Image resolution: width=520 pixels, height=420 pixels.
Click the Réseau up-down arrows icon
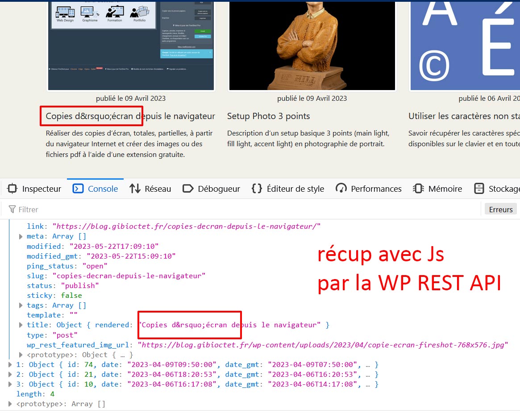(135, 189)
